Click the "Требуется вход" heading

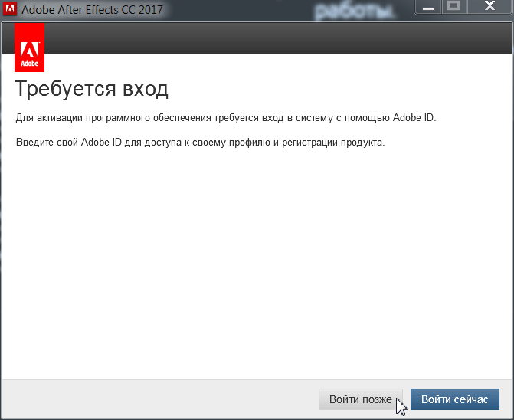91,89
